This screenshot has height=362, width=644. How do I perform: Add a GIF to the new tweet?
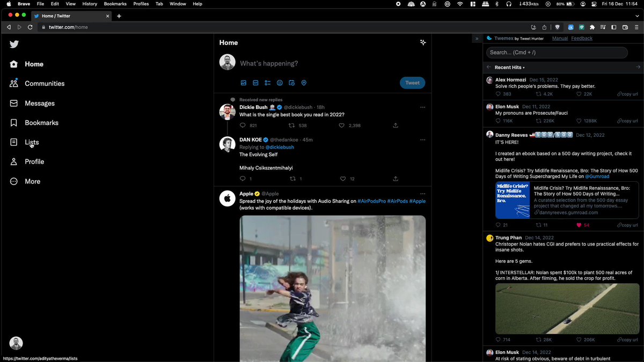(x=255, y=83)
